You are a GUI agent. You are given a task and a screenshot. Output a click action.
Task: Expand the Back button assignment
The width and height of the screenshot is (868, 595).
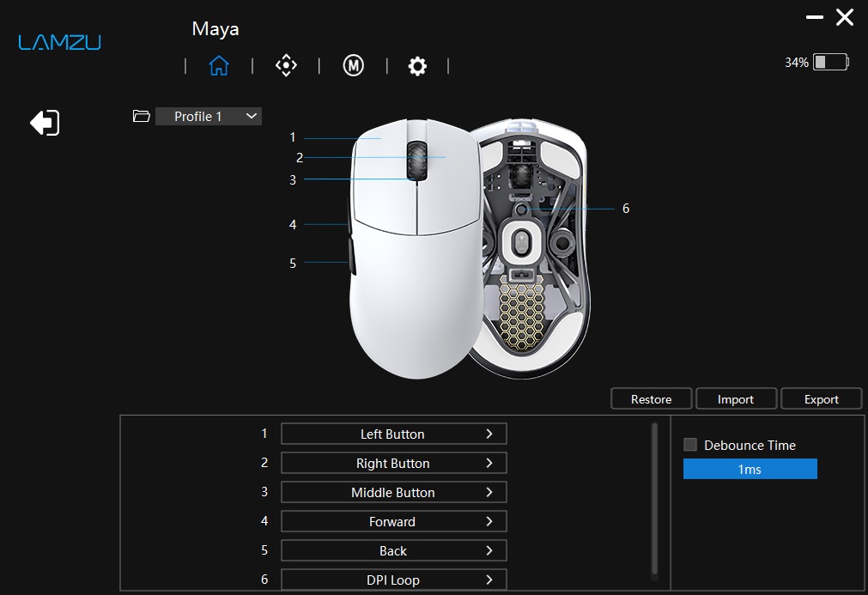pos(393,550)
